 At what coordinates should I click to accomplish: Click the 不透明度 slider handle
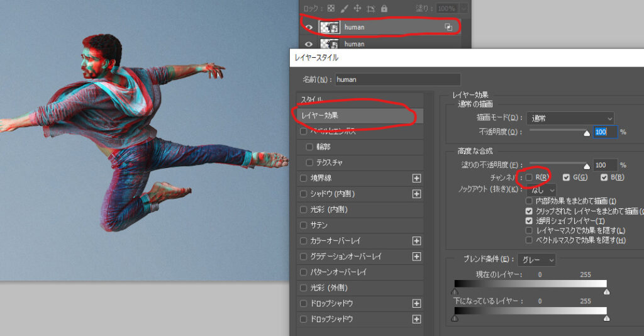(x=587, y=133)
